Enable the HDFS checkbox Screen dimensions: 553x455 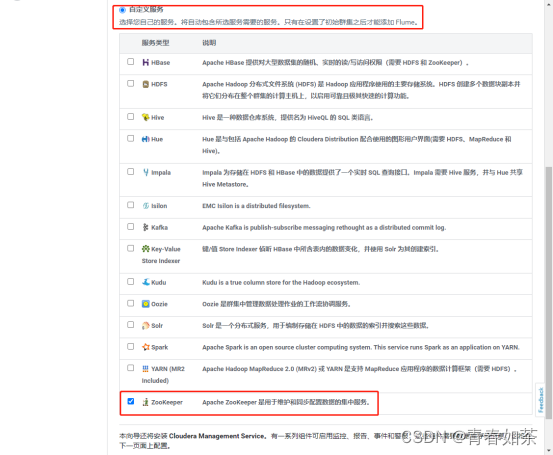click(130, 84)
